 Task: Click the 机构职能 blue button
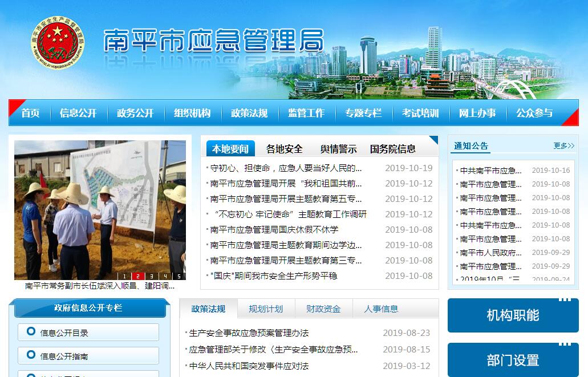tap(513, 315)
